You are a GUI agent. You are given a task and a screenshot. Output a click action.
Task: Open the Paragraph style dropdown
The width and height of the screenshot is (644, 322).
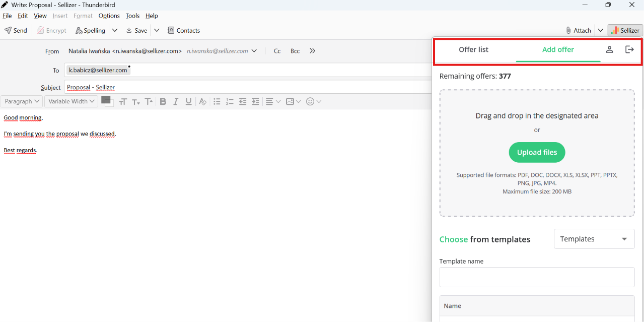tap(22, 101)
